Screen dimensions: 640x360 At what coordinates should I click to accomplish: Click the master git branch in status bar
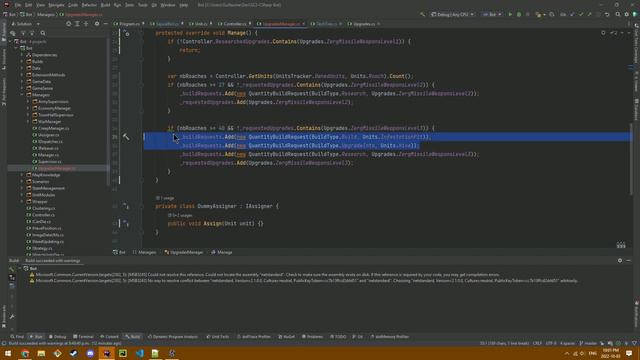(x=588, y=343)
